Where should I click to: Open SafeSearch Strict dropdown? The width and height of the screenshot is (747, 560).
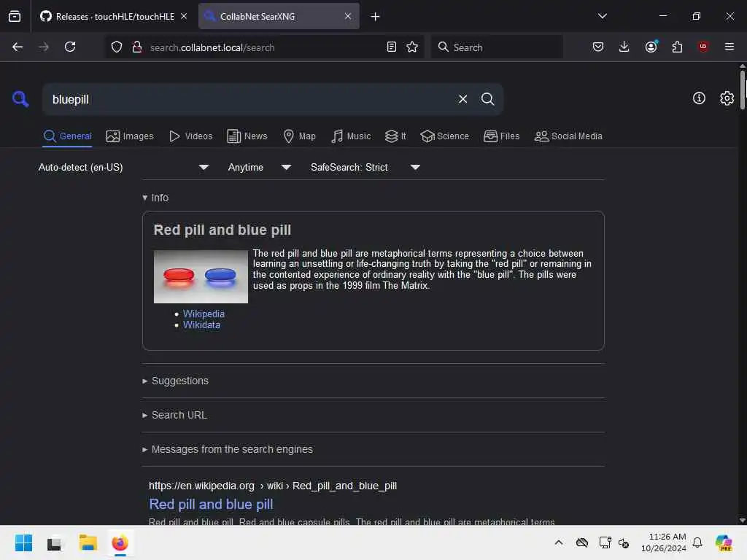pos(365,167)
